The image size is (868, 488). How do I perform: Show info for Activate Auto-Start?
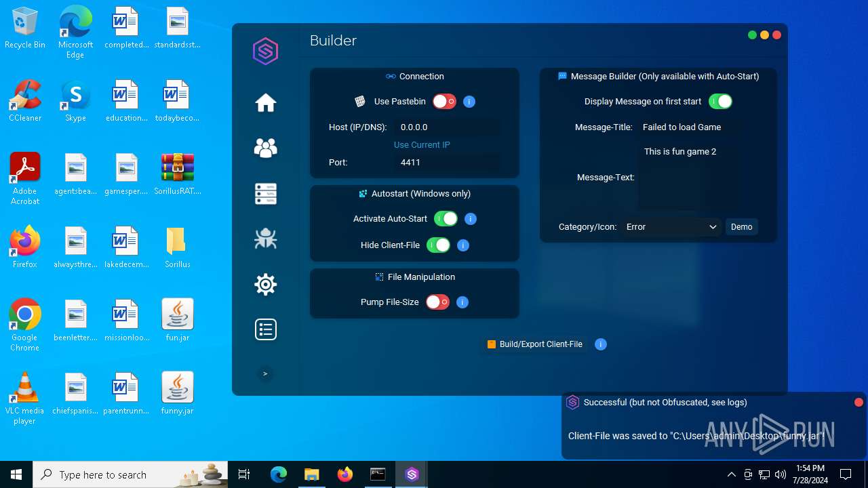click(470, 219)
